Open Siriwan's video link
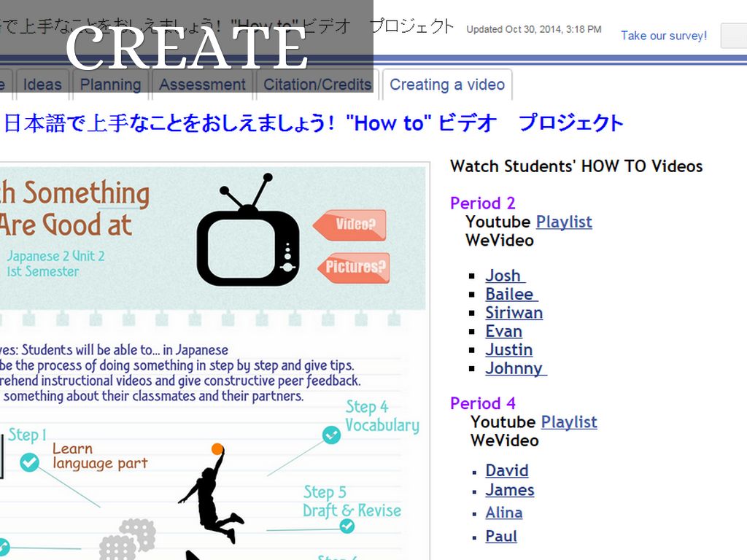The image size is (747, 560). pos(514,313)
